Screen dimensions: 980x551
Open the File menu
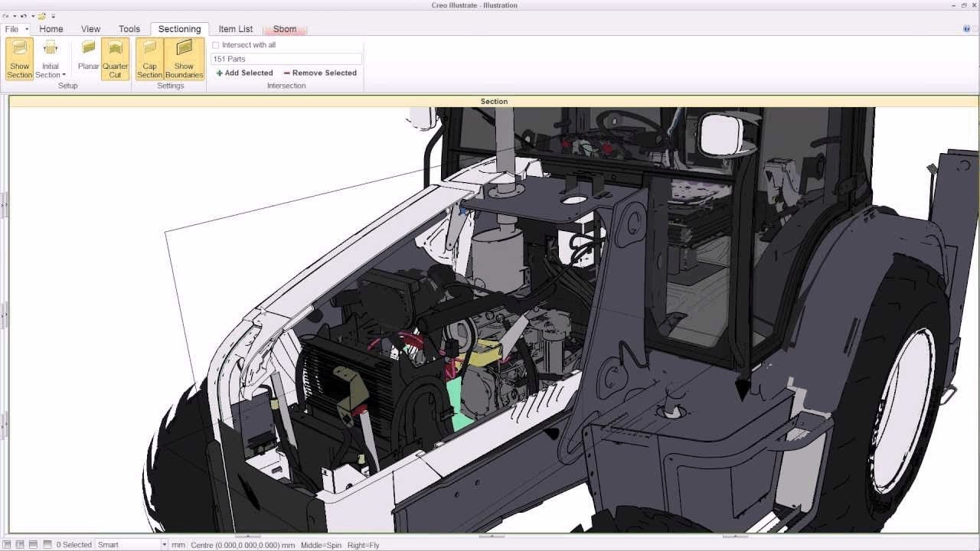pos(15,29)
